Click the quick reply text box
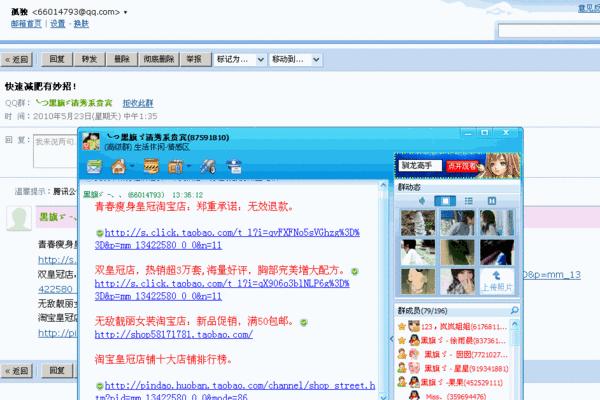 (55, 151)
